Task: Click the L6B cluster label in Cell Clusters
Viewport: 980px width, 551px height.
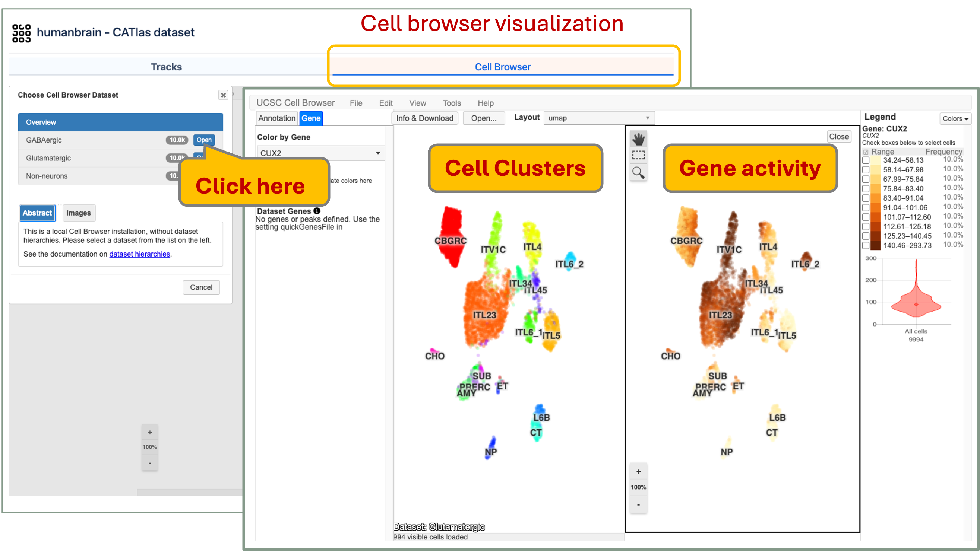Action: (541, 417)
